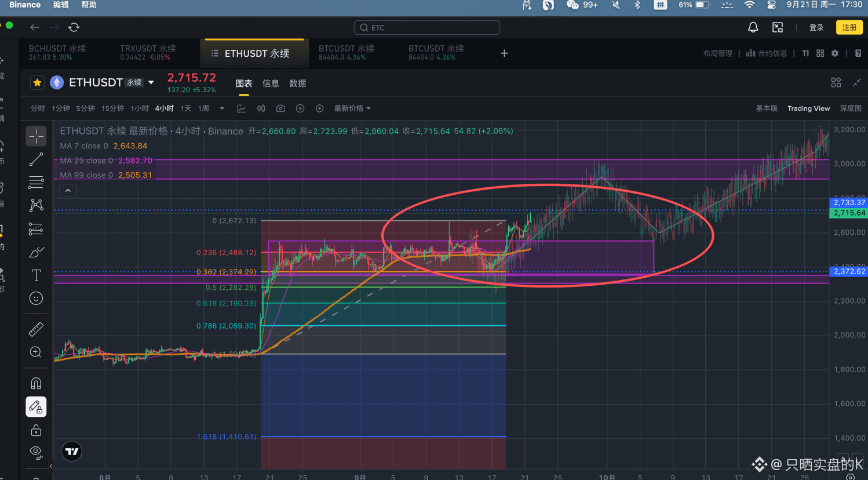Pick the ruler measure tool

pos(36,329)
